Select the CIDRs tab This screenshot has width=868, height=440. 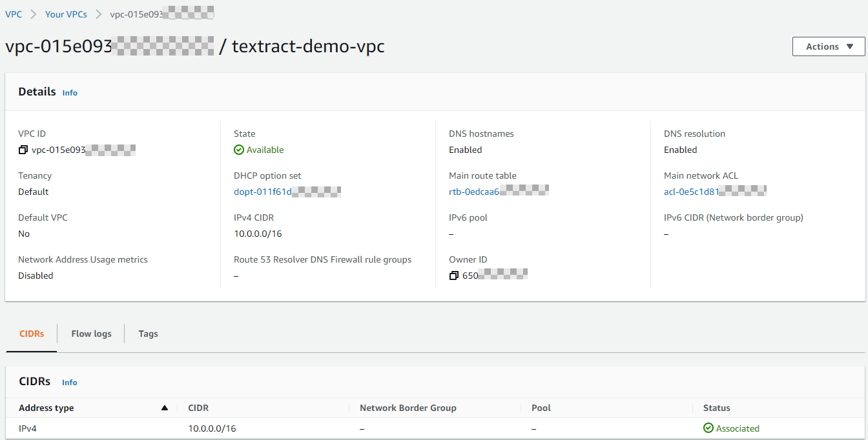coord(31,334)
